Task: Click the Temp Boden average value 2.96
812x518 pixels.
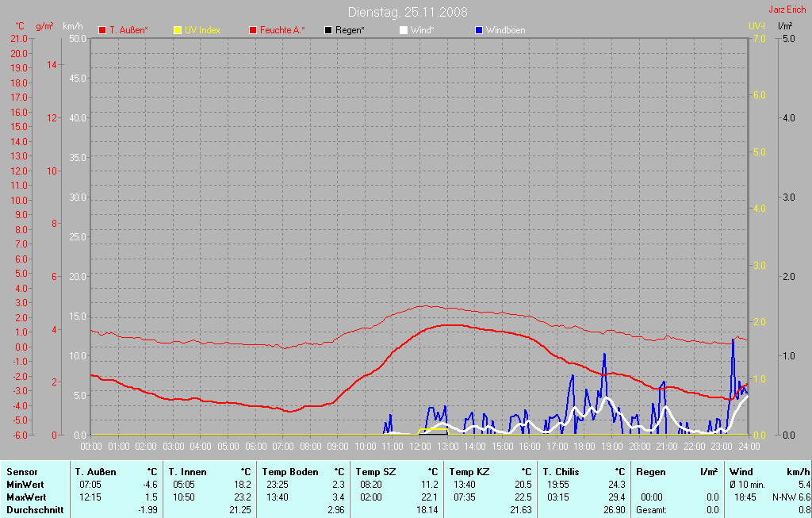Action: 336,510
